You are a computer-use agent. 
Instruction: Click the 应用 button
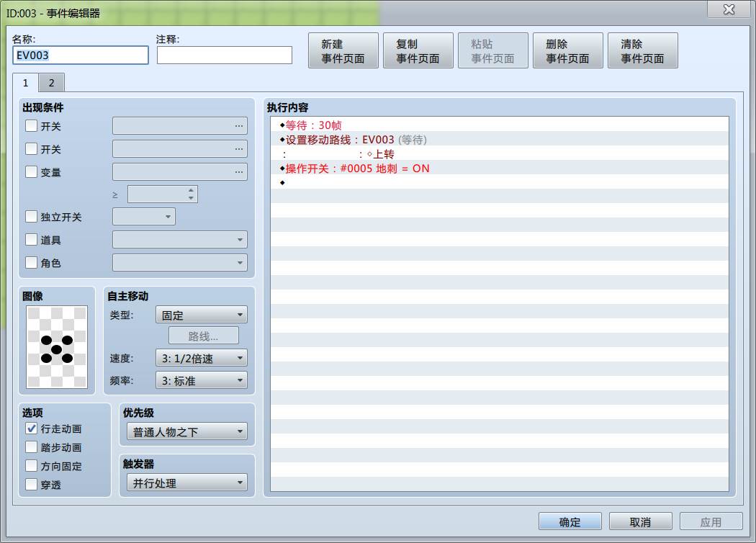pos(711,522)
